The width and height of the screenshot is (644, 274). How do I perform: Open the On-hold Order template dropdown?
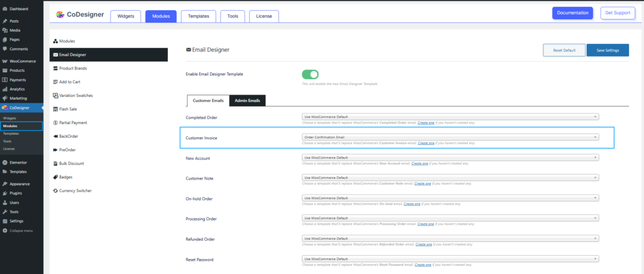450,198
